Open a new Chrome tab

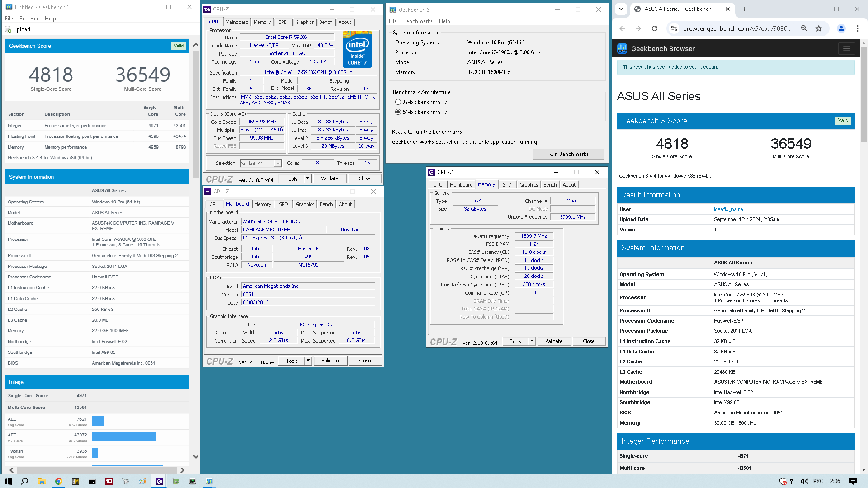tap(744, 9)
